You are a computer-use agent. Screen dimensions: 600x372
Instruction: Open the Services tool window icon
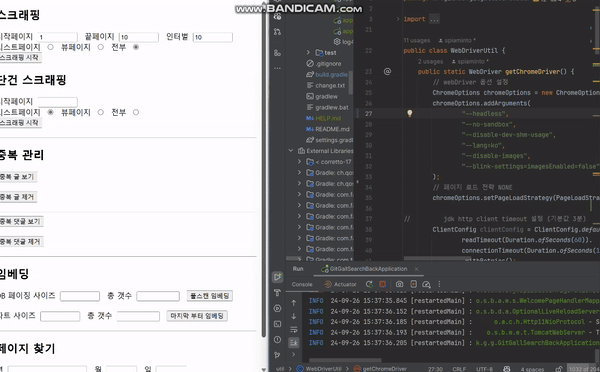277,308
